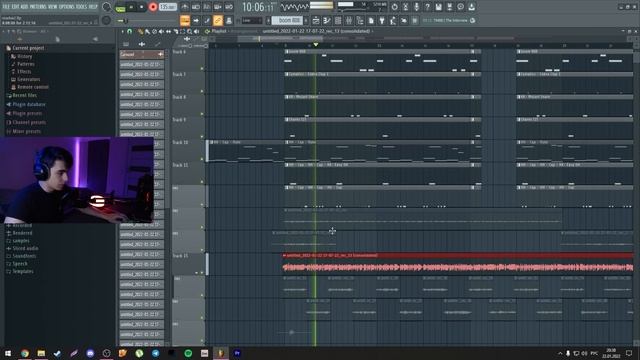Toggle the overdub blend recording icon
Screen dimensions: 640x360
[218, 7]
